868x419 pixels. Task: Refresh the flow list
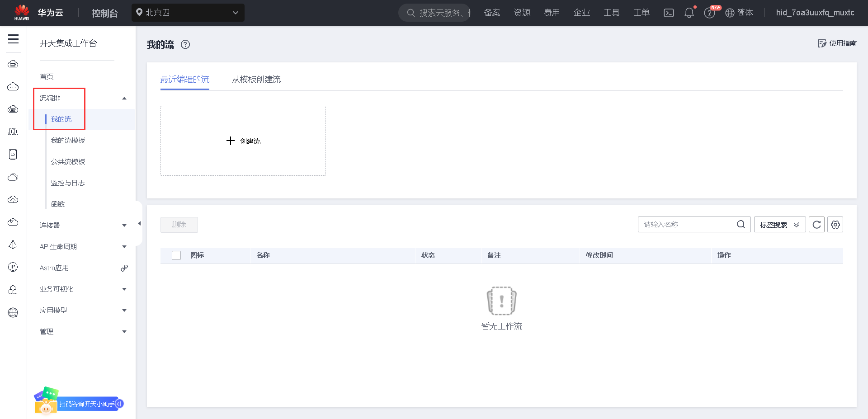pos(816,225)
